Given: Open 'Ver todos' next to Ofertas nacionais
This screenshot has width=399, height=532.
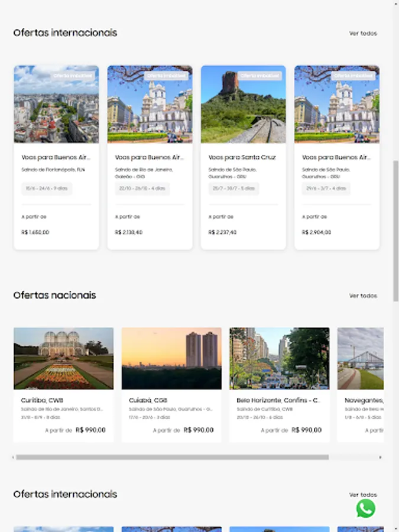Looking at the screenshot, I should coord(363,296).
